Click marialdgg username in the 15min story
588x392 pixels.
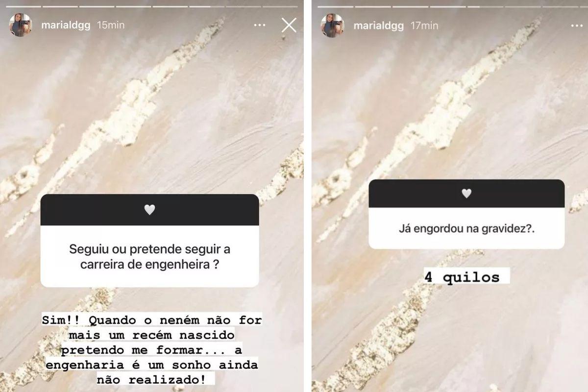tap(66, 25)
